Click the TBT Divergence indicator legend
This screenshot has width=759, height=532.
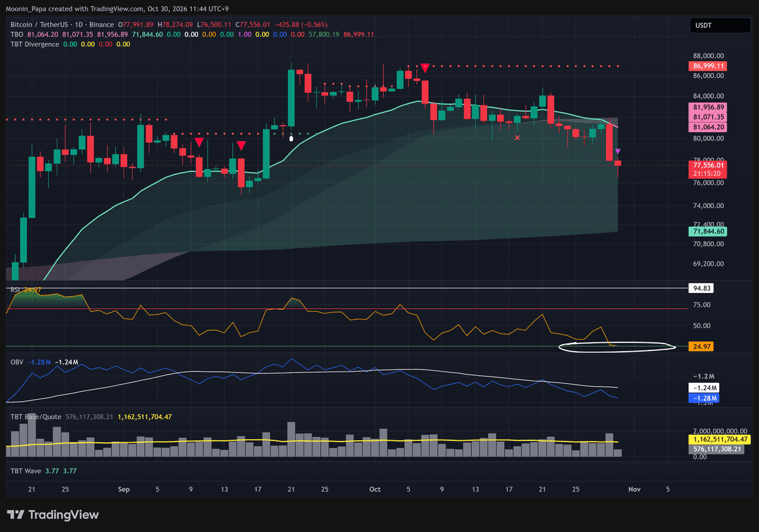(35, 44)
